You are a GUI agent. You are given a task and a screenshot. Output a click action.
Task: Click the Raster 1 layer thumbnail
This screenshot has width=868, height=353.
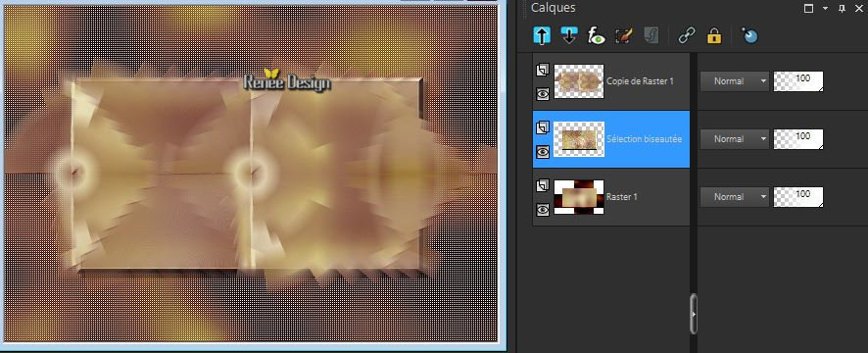pyautogui.click(x=579, y=197)
